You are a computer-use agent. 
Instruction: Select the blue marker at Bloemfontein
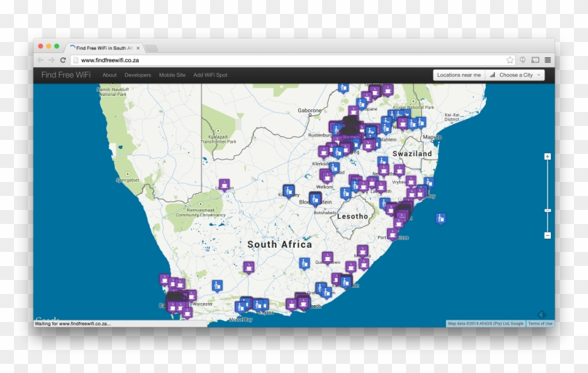coord(315,199)
